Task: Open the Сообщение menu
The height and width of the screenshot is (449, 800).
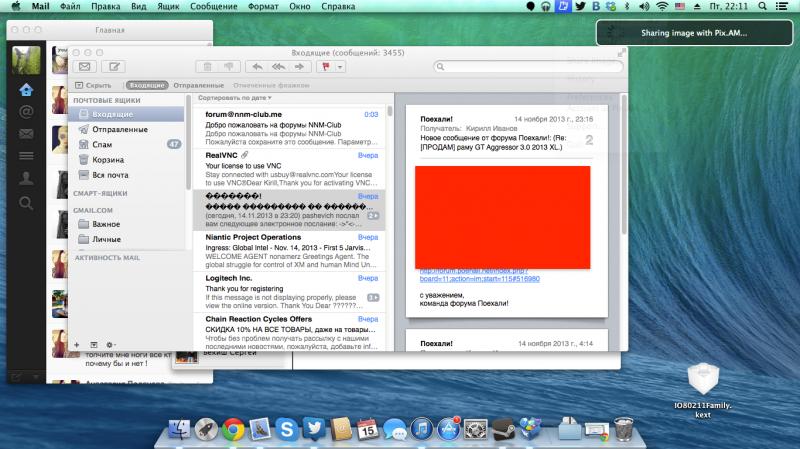Action: click(213, 7)
